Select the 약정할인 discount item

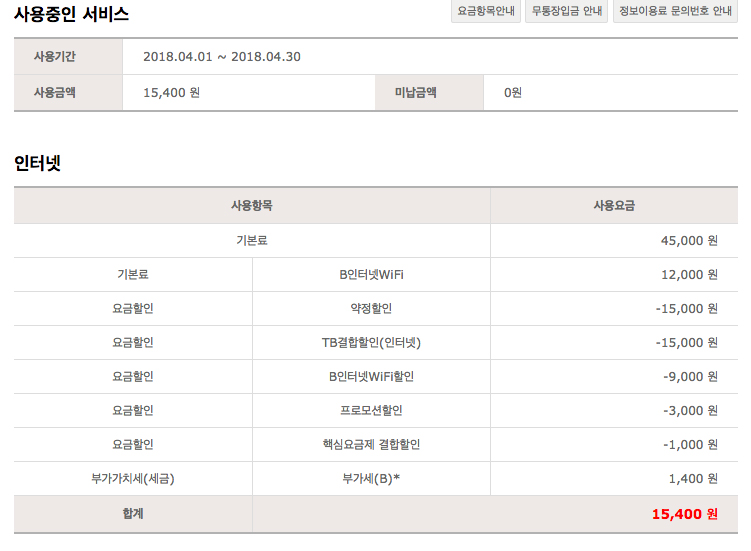click(x=371, y=308)
